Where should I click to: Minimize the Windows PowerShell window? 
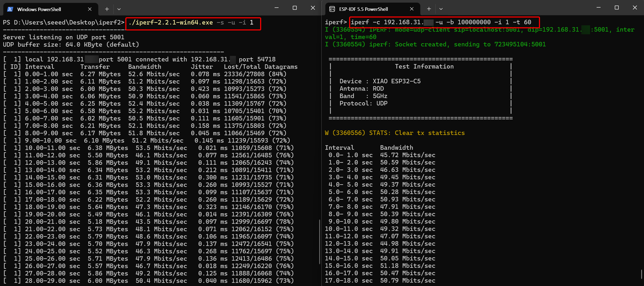276,8
